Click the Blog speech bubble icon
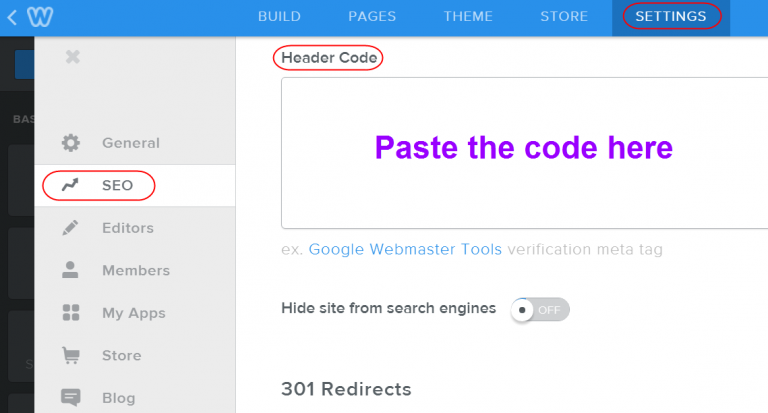The width and height of the screenshot is (768, 413). tap(71, 397)
